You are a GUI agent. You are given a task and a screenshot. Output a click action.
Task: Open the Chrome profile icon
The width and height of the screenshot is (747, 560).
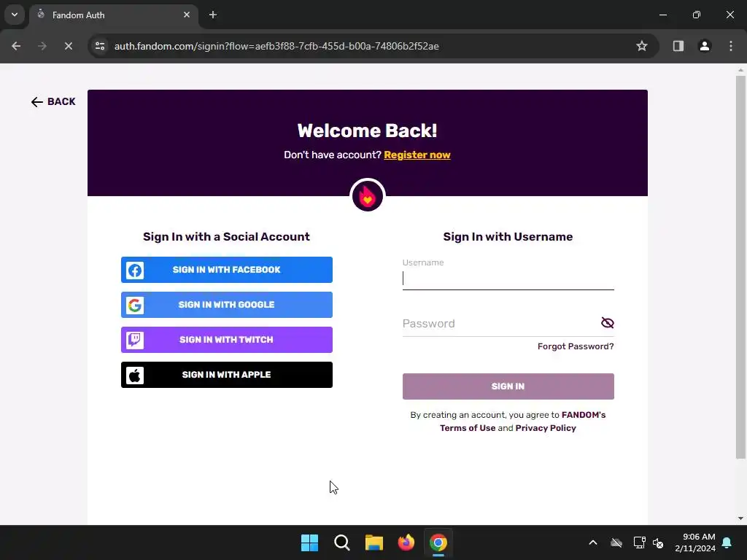705,46
